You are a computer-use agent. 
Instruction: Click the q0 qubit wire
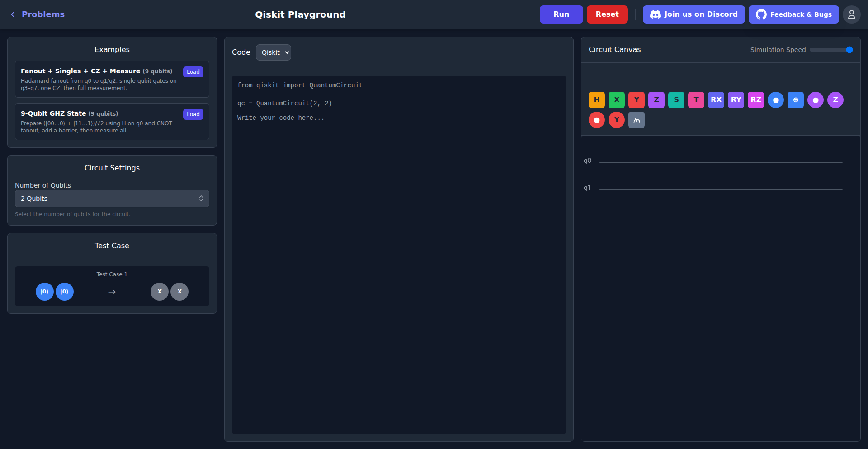coord(721,162)
